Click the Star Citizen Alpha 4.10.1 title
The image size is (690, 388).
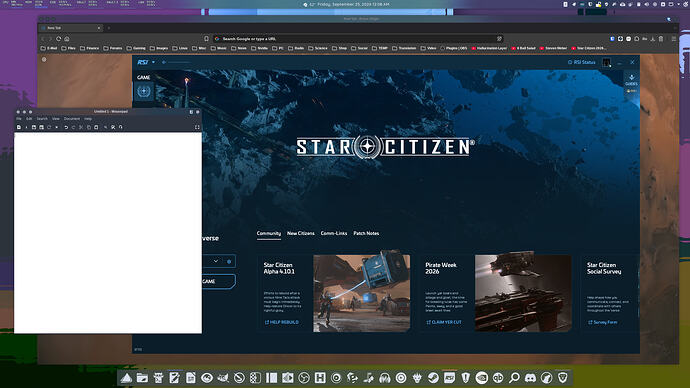(x=279, y=268)
